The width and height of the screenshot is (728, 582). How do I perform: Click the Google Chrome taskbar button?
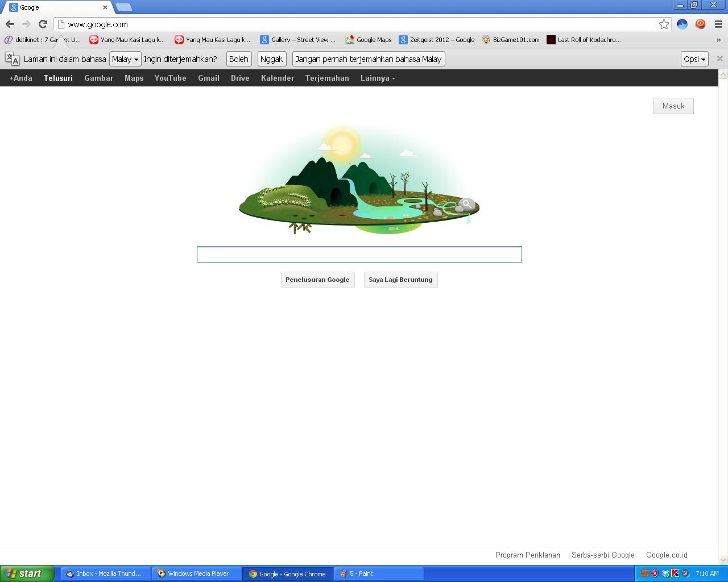(288, 573)
